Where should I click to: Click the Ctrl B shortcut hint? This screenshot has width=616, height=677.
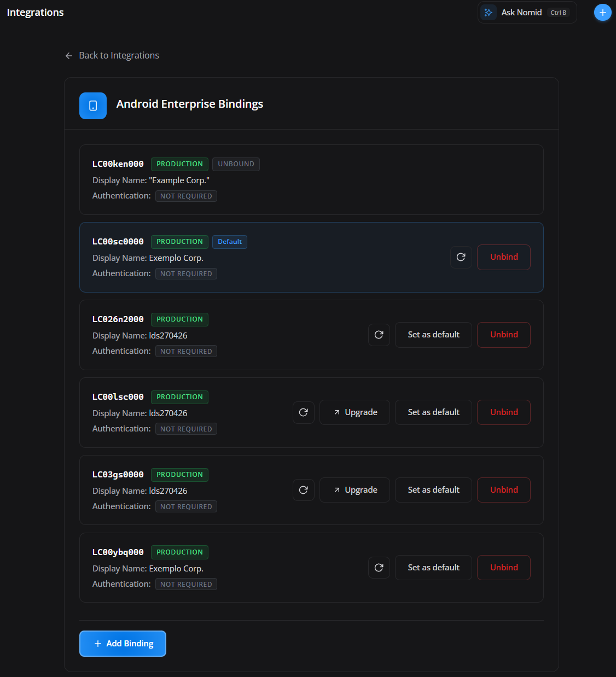point(559,13)
